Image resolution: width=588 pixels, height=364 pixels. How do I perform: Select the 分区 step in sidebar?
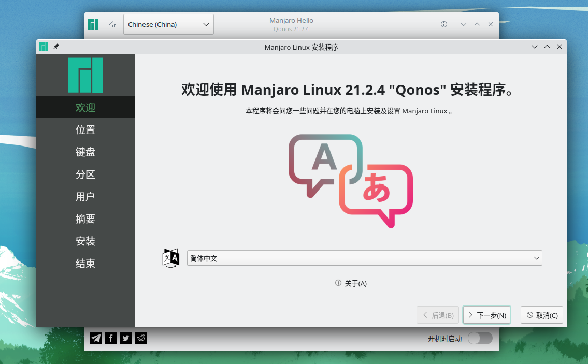[x=85, y=174]
